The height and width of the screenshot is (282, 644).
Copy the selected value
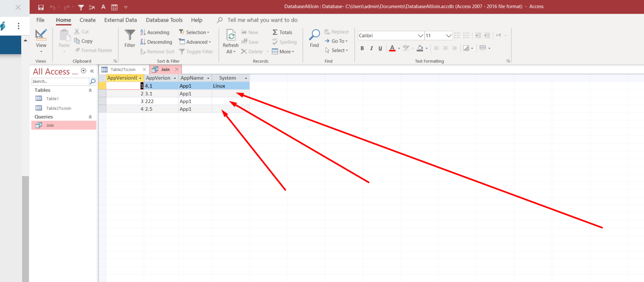tap(83, 41)
